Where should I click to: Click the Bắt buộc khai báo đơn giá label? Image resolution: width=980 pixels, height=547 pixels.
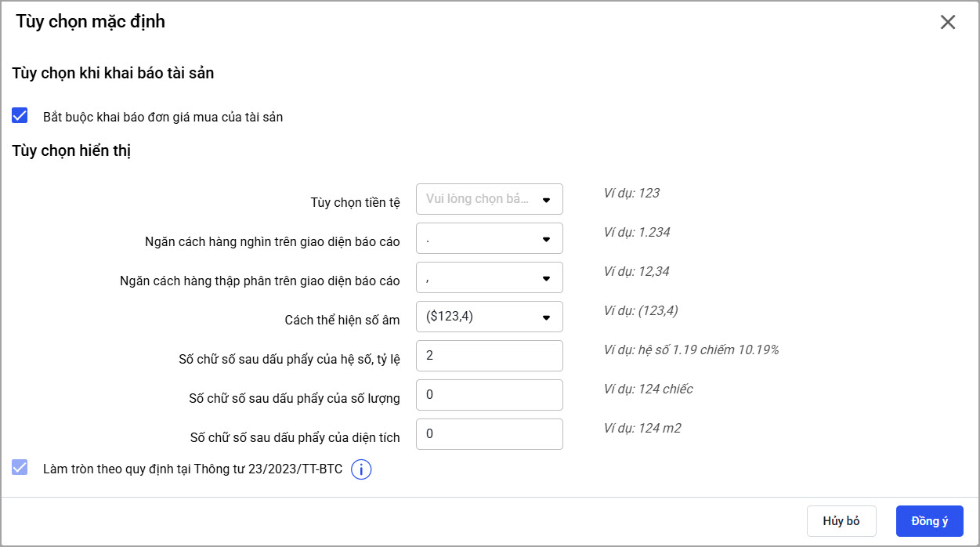pyautogui.click(x=163, y=118)
